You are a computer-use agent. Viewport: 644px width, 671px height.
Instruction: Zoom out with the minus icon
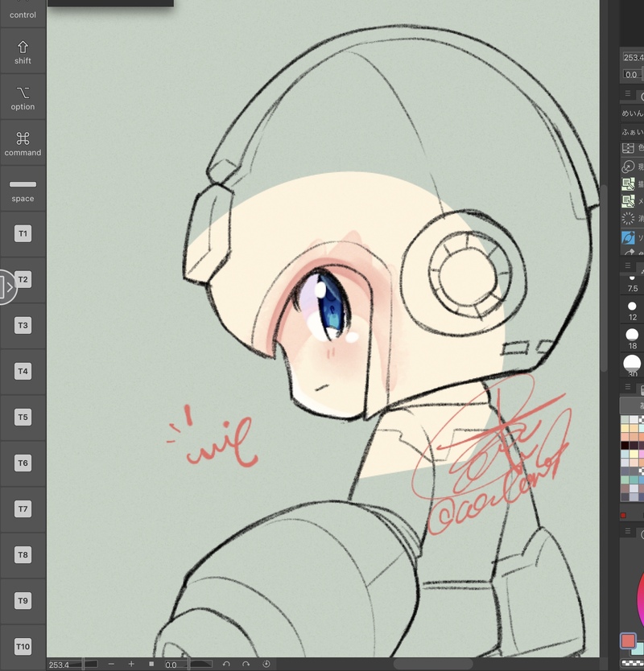point(111,664)
